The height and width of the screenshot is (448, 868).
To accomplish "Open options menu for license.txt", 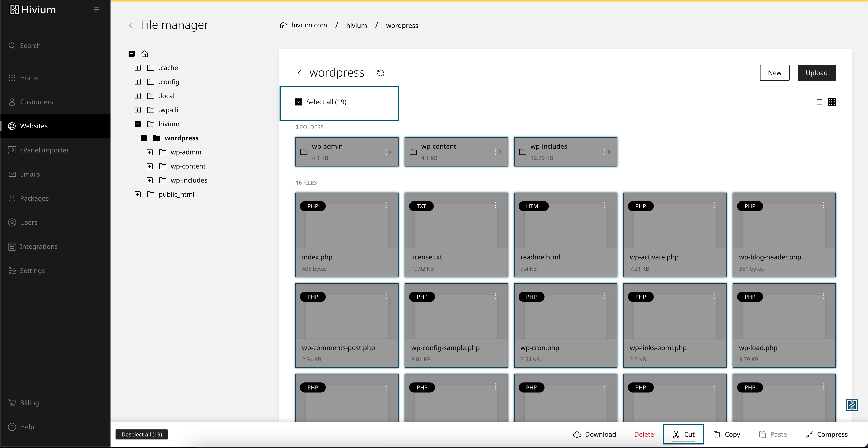I will click(496, 205).
